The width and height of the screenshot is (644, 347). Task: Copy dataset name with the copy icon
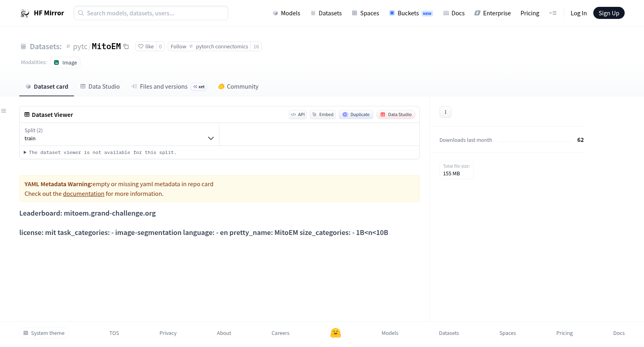pos(126,46)
